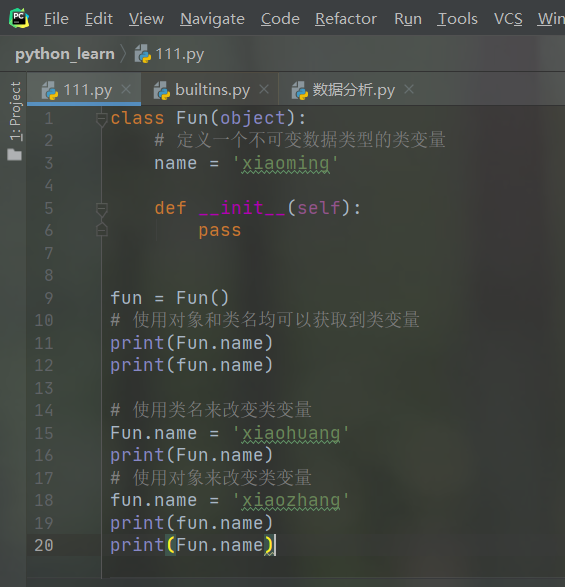Click the Python file icon in breadcrumb
This screenshot has height=587, width=565.
pyautogui.click(x=143, y=54)
